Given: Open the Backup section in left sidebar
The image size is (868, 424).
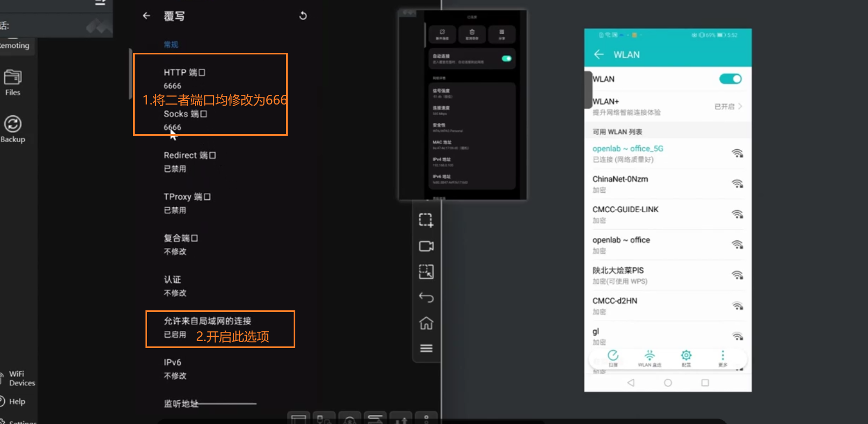Looking at the screenshot, I should click(13, 129).
